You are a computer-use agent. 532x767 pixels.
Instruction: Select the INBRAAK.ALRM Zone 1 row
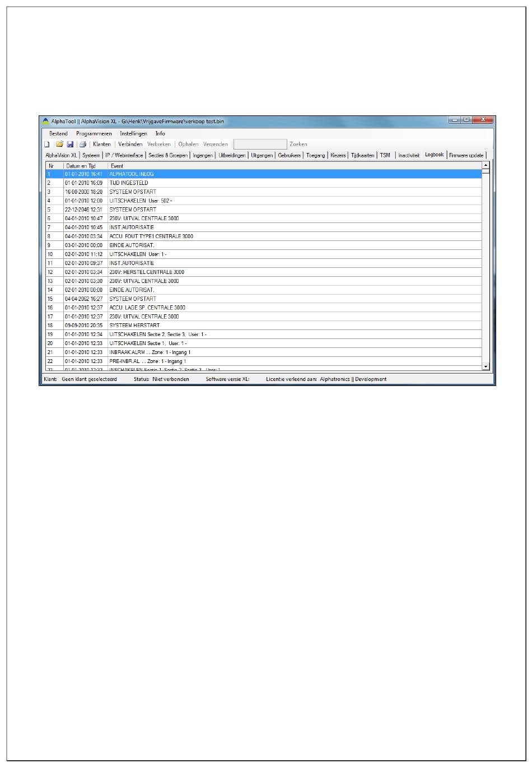point(264,352)
